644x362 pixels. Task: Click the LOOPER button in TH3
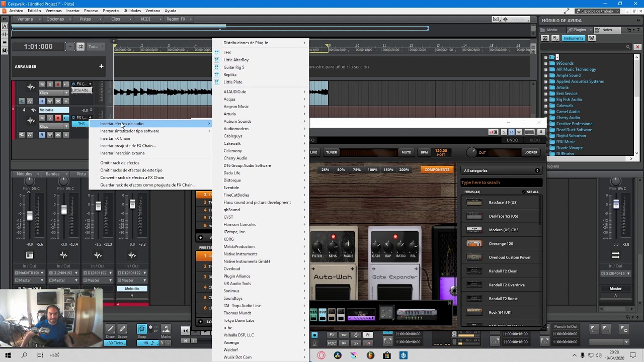pos(531,152)
